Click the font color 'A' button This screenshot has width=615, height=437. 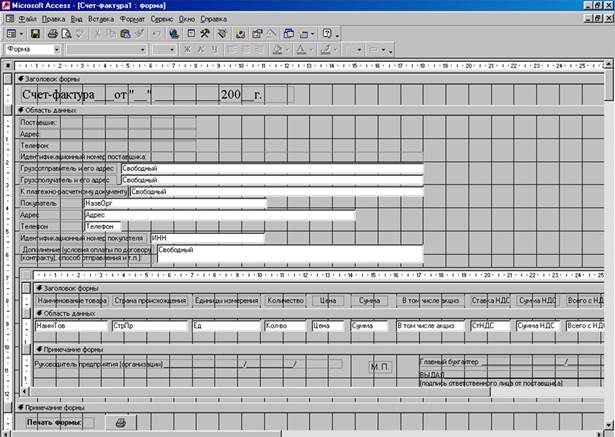tap(302, 49)
